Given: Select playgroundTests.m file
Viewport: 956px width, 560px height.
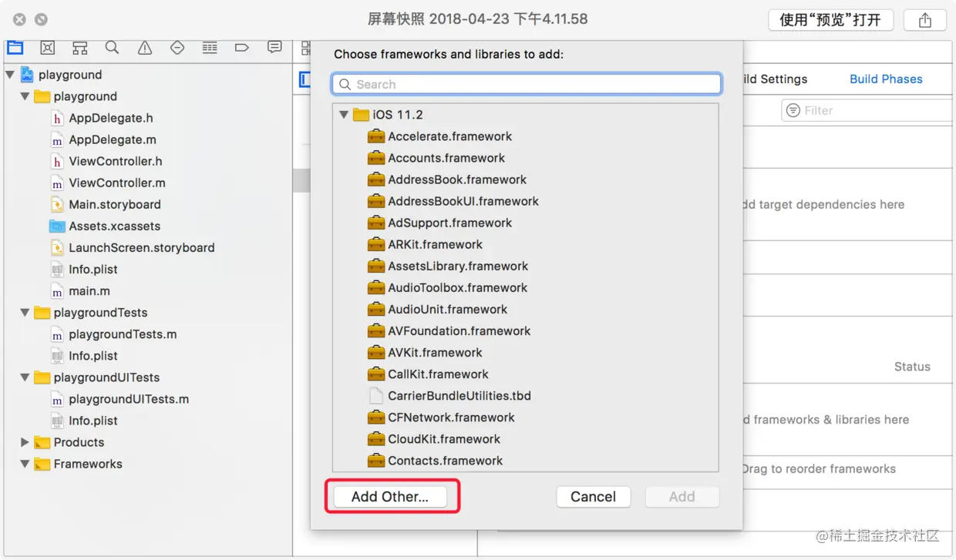Looking at the screenshot, I should click(123, 334).
